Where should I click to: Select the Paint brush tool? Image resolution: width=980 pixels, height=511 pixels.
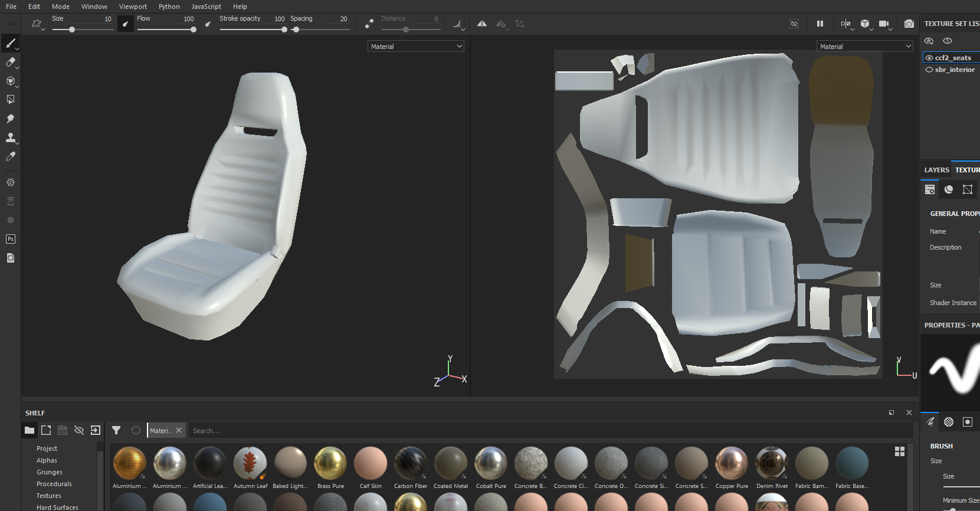10,43
